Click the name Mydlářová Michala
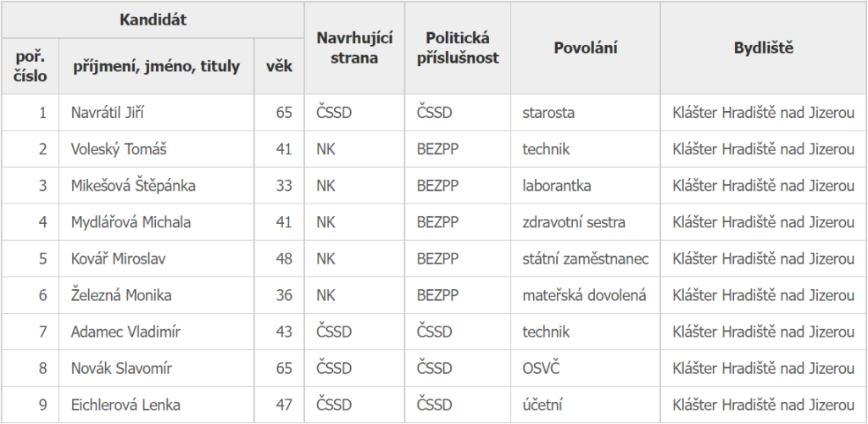Viewport: 868px width, 424px height. click(131, 222)
